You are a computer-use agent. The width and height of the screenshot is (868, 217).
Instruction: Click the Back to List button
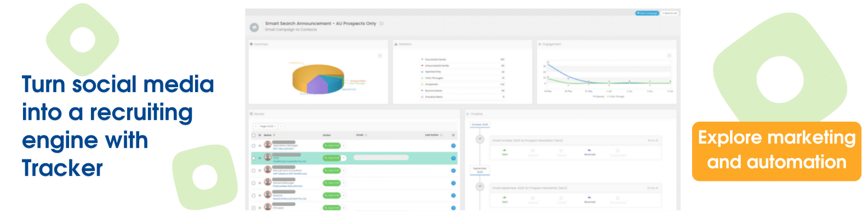pos(669,13)
